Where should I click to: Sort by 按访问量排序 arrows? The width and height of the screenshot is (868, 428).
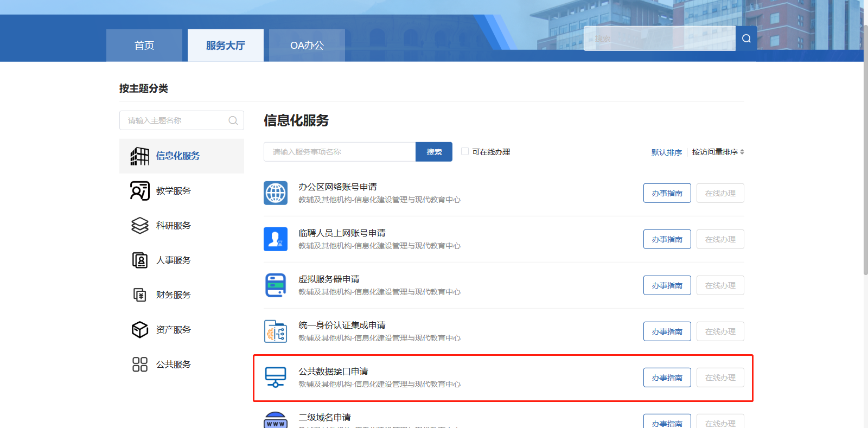tap(742, 152)
